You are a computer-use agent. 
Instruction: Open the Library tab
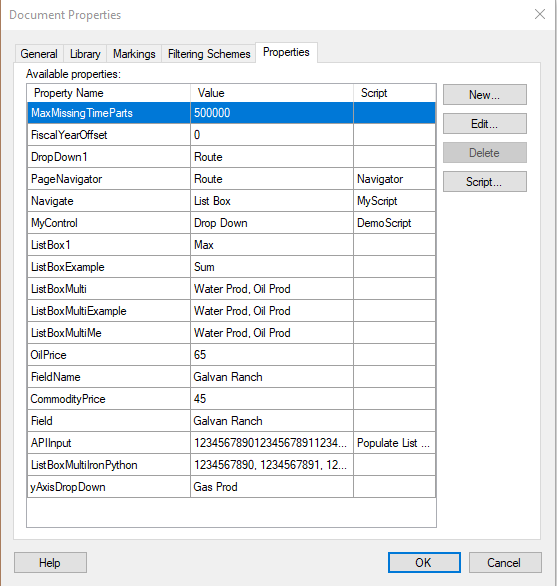coord(85,54)
